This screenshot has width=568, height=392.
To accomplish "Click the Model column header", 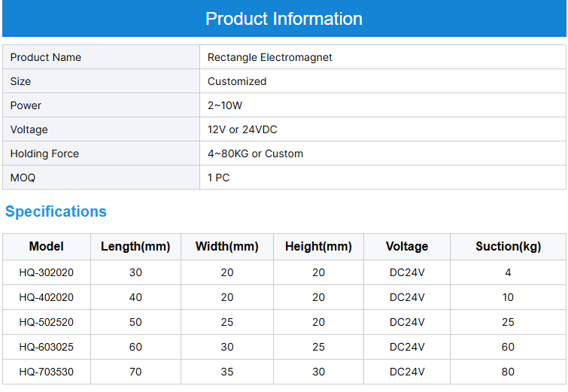I will [x=47, y=247].
